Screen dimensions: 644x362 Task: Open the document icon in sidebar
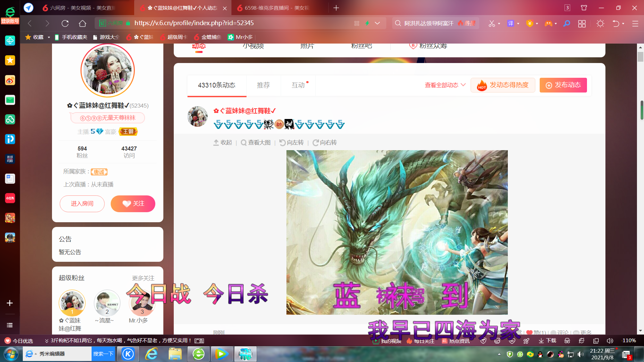(10, 179)
